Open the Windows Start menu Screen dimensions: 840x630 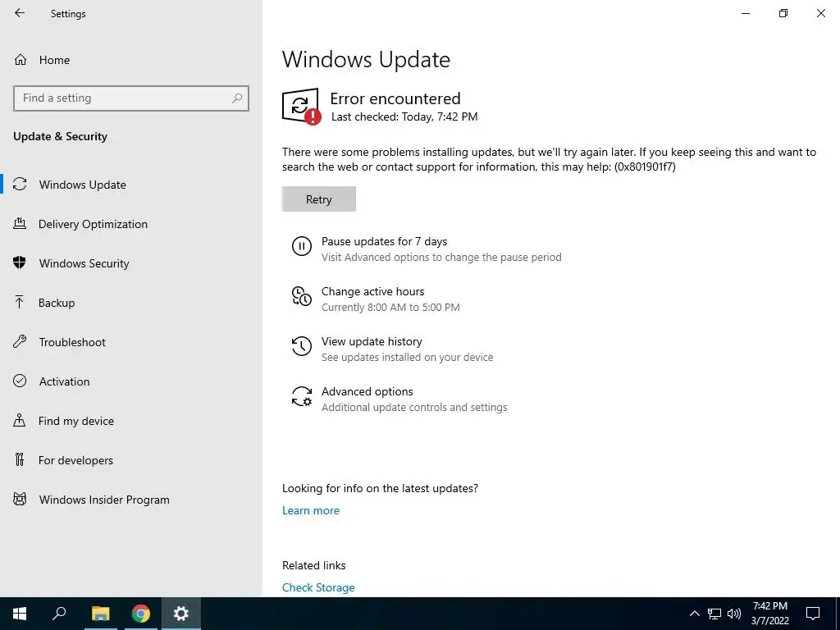tap(20, 614)
